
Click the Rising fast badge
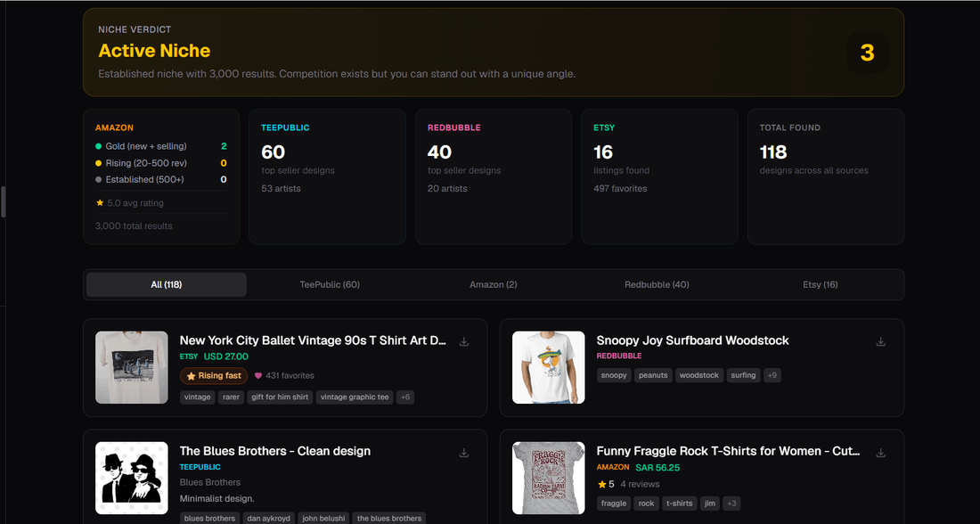click(x=214, y=376)
